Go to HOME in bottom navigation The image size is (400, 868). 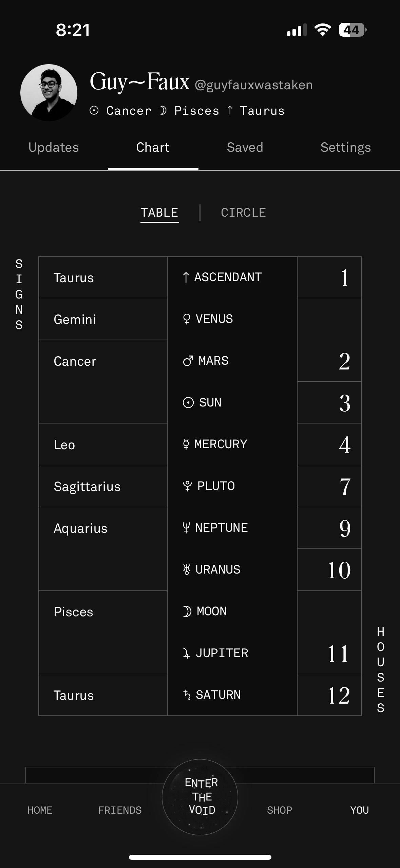(40, 810)
